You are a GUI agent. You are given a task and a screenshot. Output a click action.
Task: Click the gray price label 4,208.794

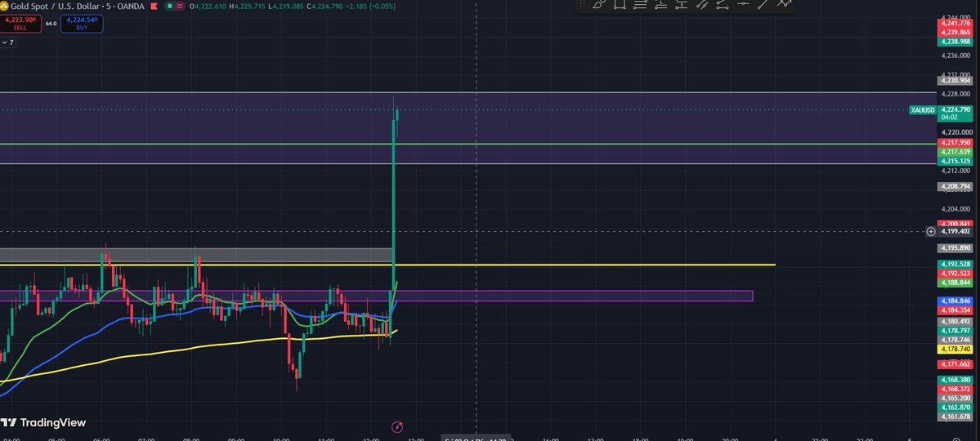[955, 186]
